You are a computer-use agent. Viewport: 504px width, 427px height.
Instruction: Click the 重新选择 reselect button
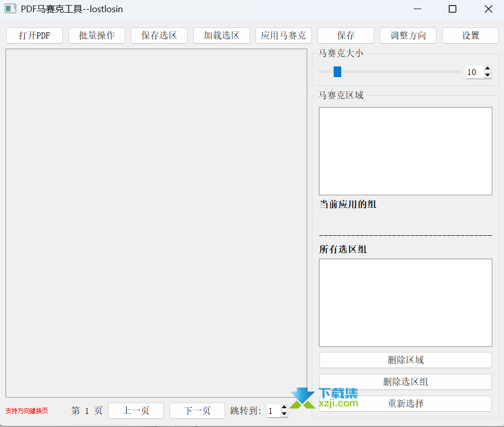pyautogui.click(x=406, y=404)
